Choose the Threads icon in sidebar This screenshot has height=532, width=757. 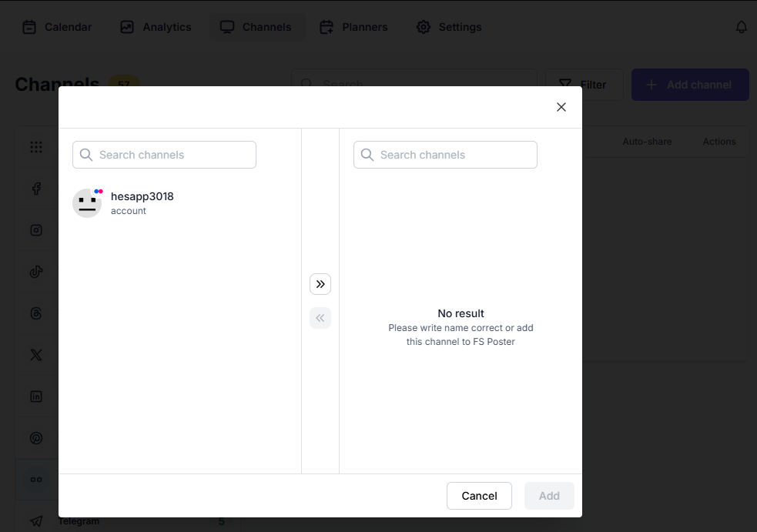click(x=36, y=313)
